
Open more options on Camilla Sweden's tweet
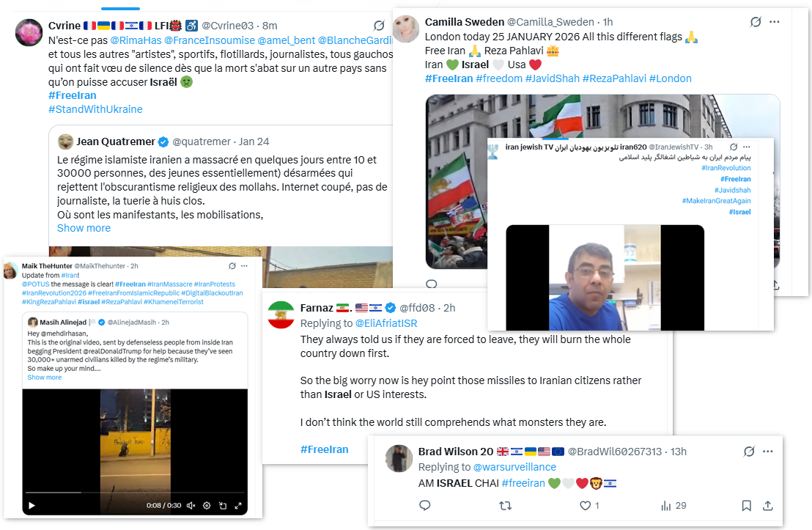tap(774, 22)
